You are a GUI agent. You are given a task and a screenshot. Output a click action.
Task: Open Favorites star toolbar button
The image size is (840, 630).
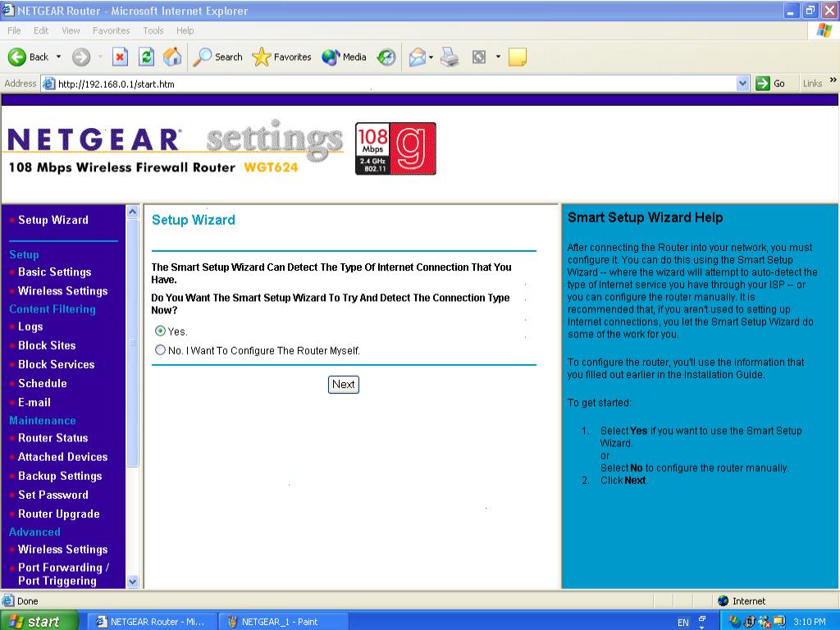281,57
